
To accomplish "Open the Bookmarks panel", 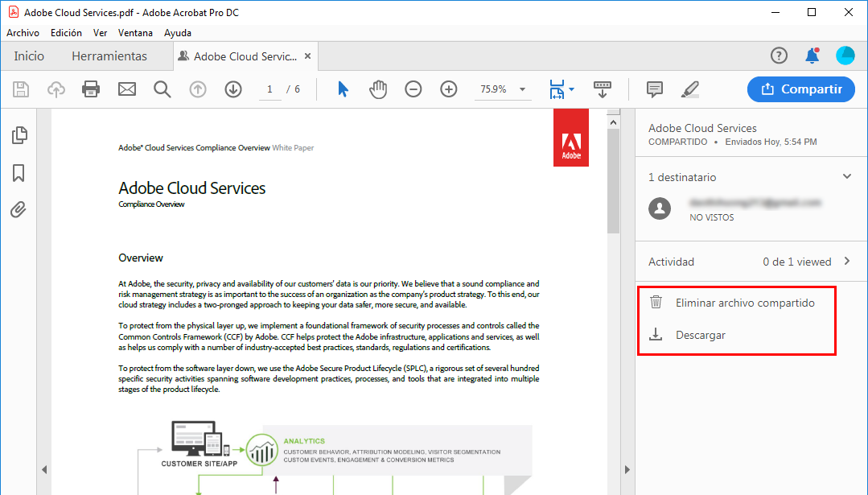I will point(19,173).
